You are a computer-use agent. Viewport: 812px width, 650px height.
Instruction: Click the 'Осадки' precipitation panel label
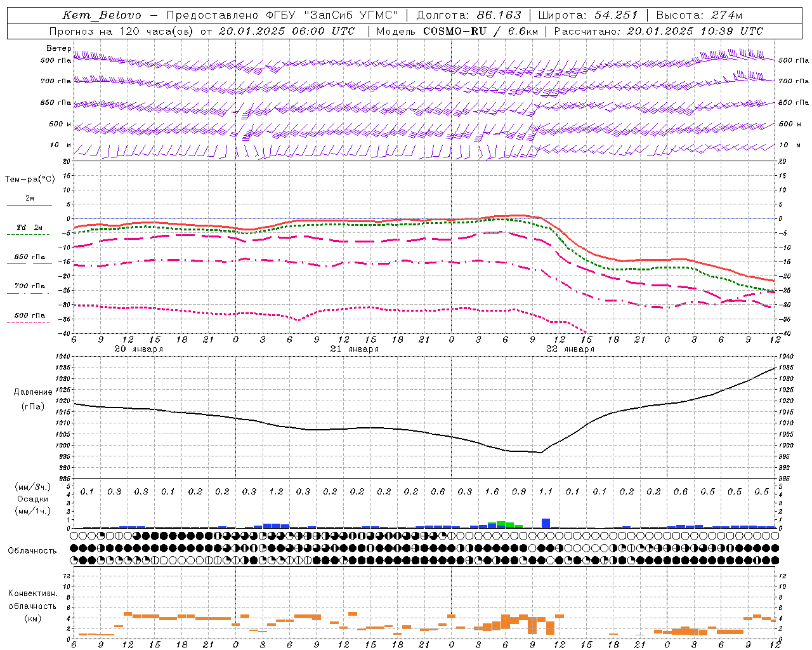[x=33, y=499]
